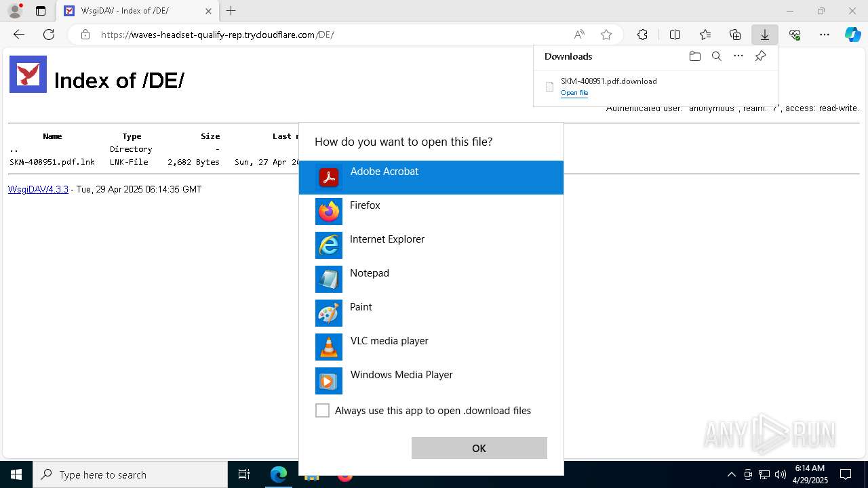
Task: Open volume control in system tray
Action: pyautogui.click(x=780, y=474)
